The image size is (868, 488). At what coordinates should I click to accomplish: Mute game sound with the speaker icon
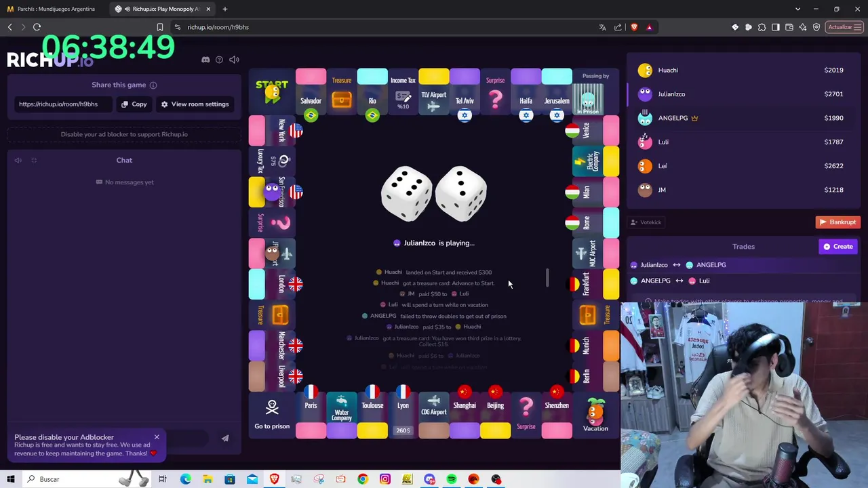(234, 60)
